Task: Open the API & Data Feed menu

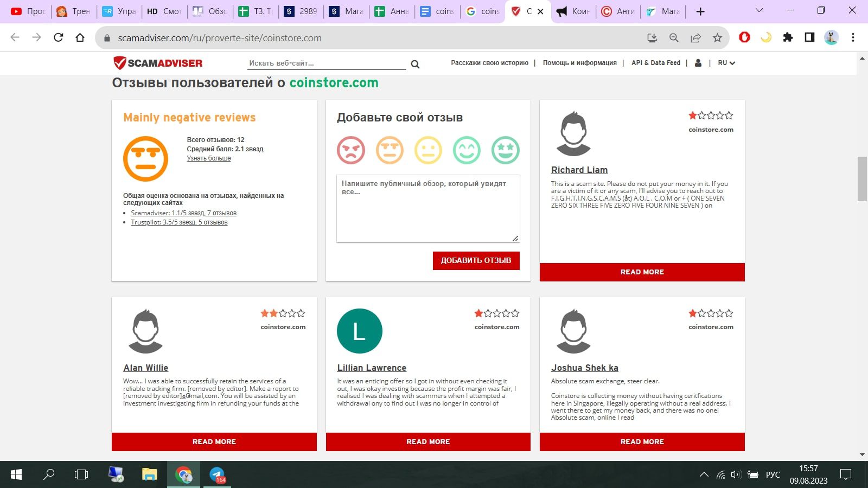Action: tap(655, 63)
